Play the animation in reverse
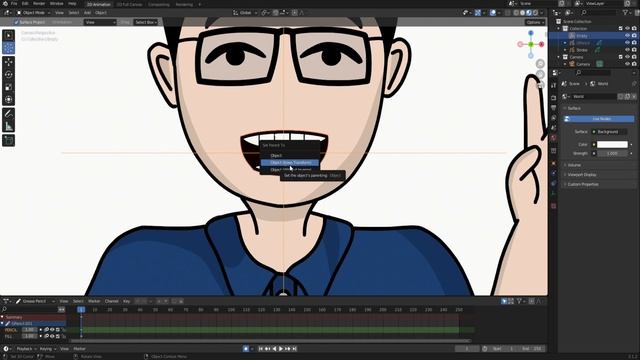 click(x=274, y=349)
